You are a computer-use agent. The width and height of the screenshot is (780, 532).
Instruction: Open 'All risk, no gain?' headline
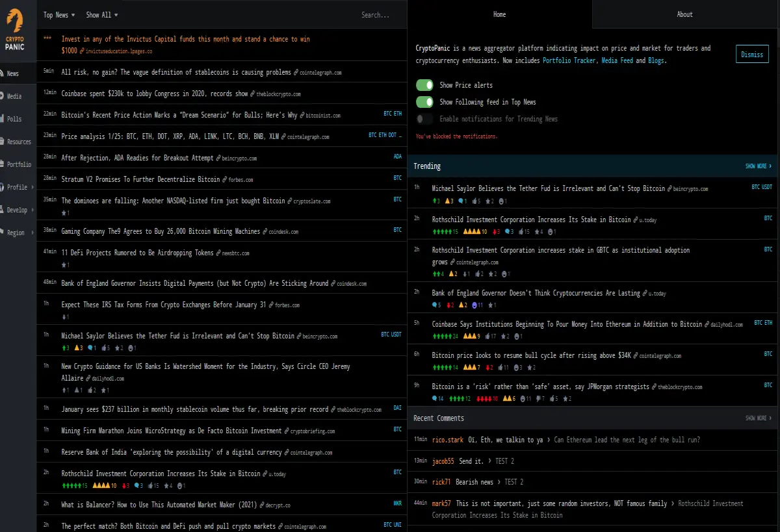point(176,72)
